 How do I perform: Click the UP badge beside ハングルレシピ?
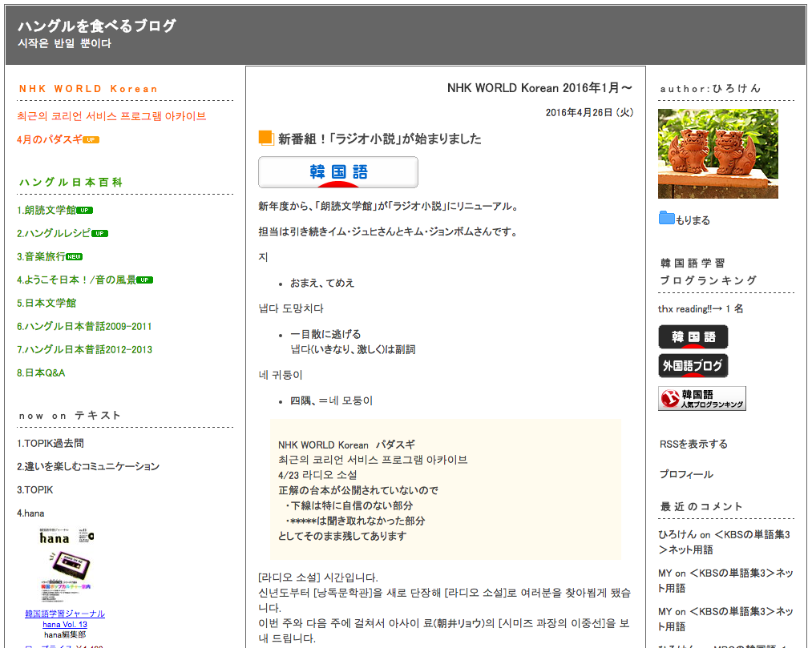click(x=100, y=233)
